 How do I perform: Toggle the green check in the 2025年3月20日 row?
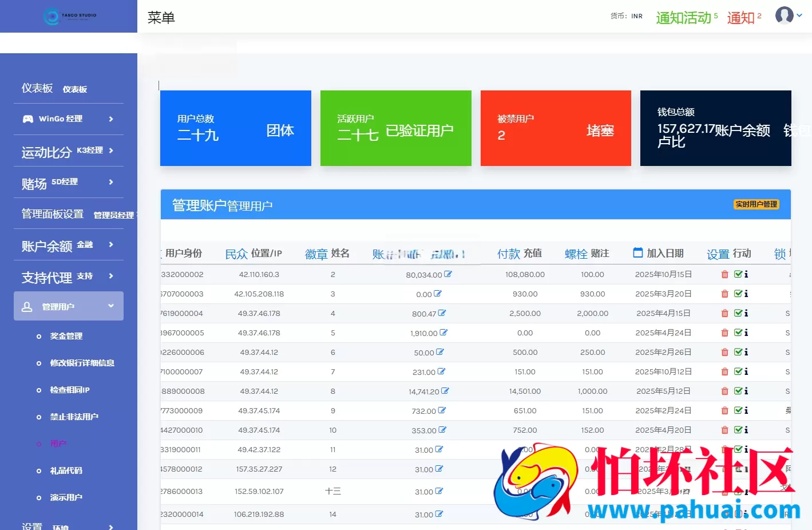[x=738, y=294]
